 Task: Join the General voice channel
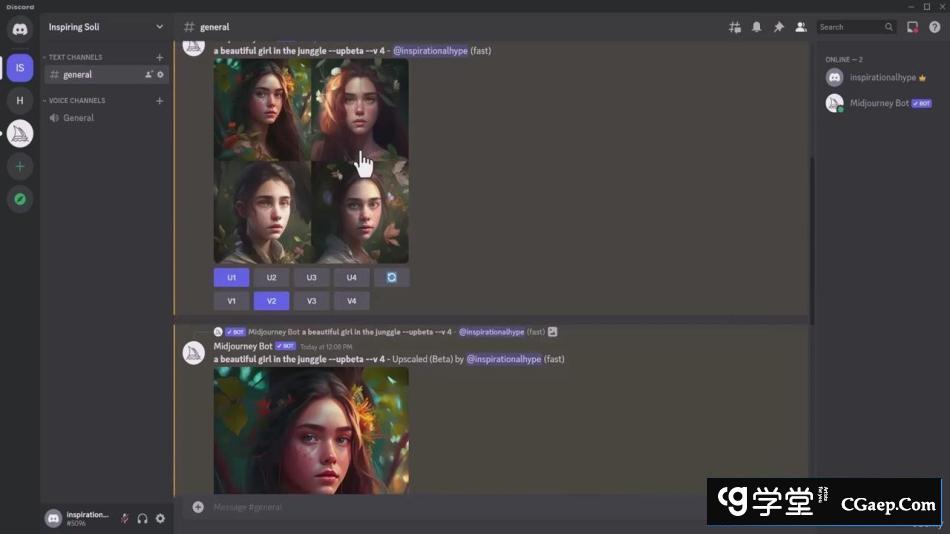79,118
